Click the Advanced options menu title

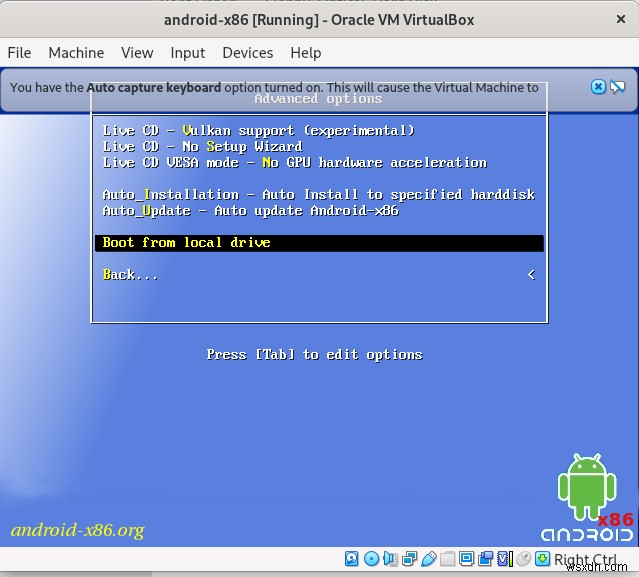(x=318, y=99)
